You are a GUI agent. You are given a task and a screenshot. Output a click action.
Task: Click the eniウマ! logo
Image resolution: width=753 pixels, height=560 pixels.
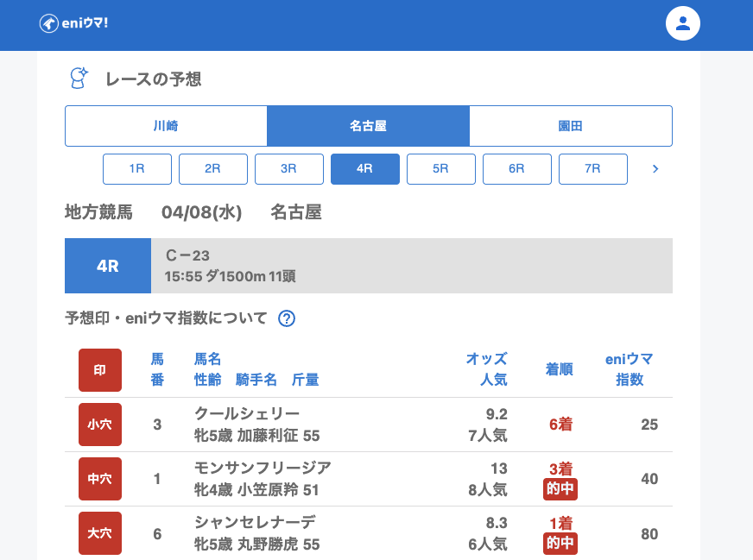(x=73, y=23)
